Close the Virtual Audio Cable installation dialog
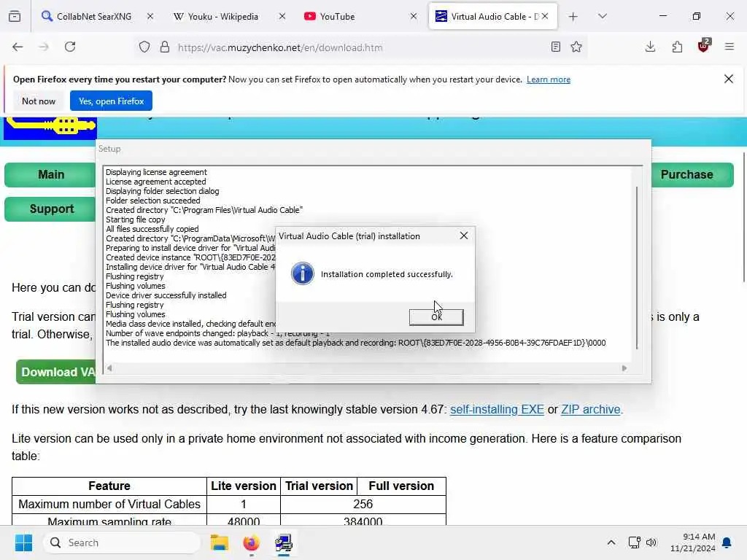This screenshot has height=560, width=747. point(463,236)
